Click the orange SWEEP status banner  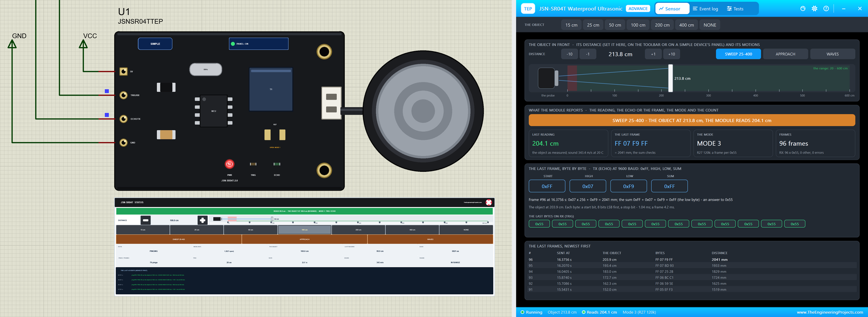(x=692, y=121)
